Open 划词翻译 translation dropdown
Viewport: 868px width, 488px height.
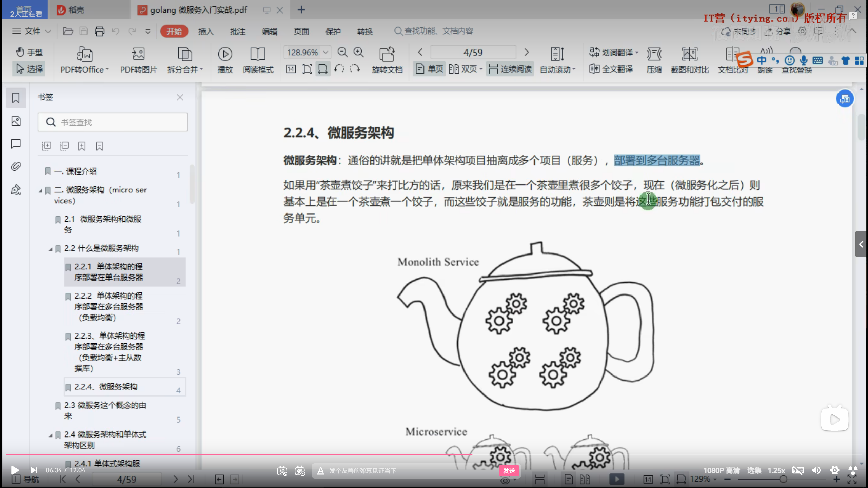pyautogui.click(x=614, y=52)
